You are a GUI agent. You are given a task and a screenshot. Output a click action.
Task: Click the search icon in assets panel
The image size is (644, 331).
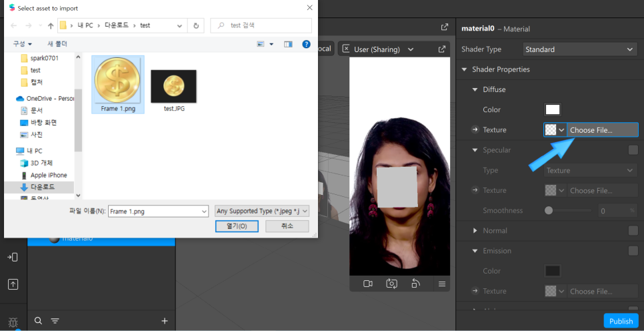[x=38, y=321]
